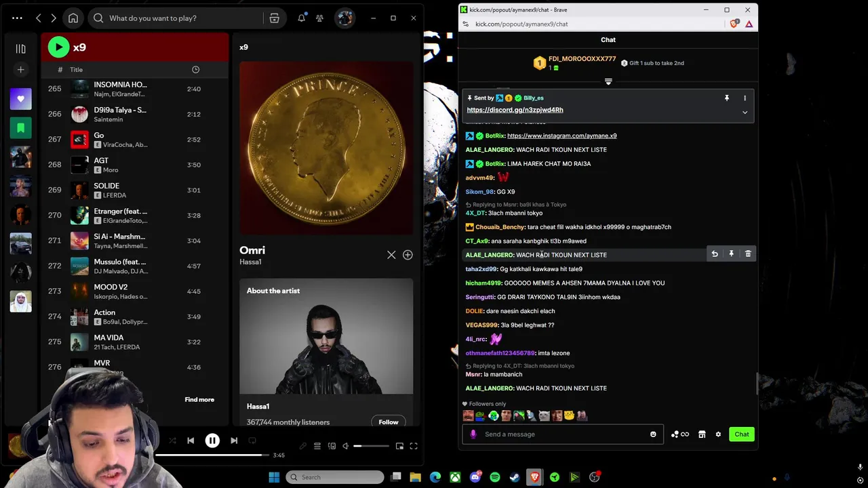Open Spotify three-dots main menu

tap(17, 18)
